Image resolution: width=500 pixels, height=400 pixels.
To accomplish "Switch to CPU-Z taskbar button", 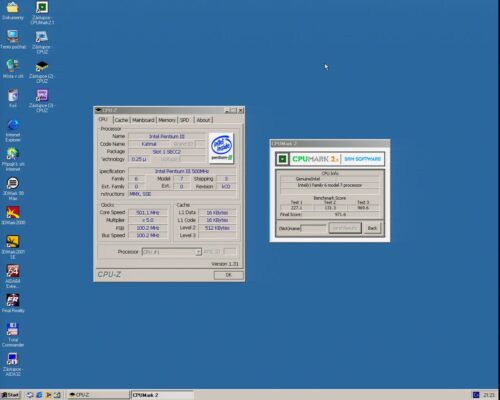I will (97, 395).
